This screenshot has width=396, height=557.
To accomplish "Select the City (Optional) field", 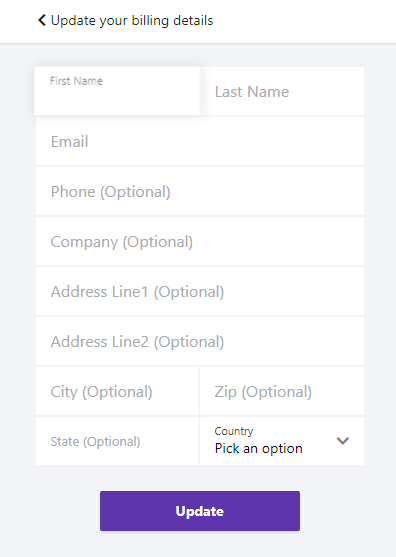I will (117, 391).
